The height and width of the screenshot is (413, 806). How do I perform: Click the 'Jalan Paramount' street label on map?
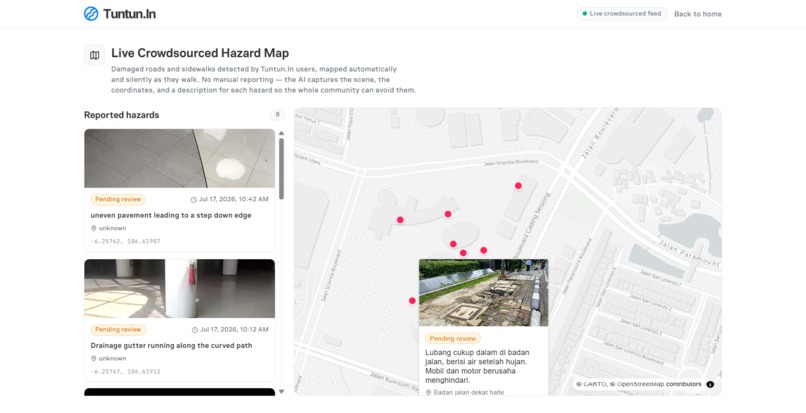click(x=689, y=253)
